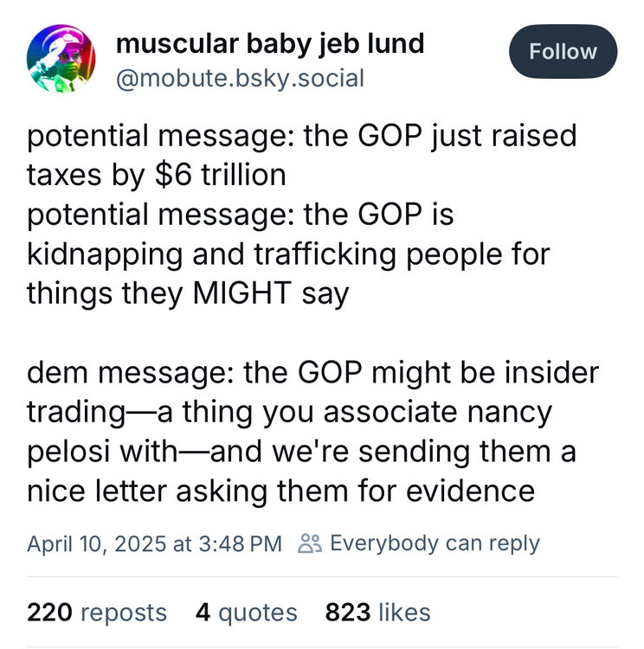Follow muscular baby jeb lund
Screen dimensions: 644x649
563,52
